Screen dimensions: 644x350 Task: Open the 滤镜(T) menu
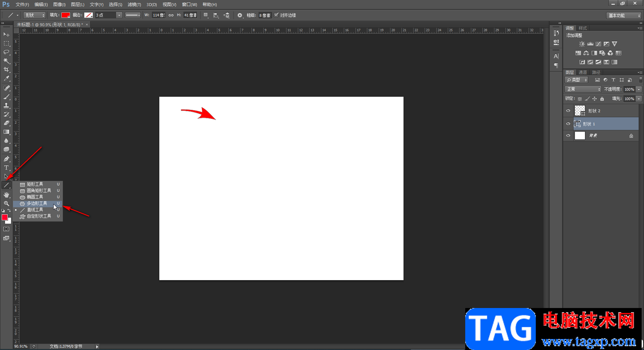(x=134, y=4)
